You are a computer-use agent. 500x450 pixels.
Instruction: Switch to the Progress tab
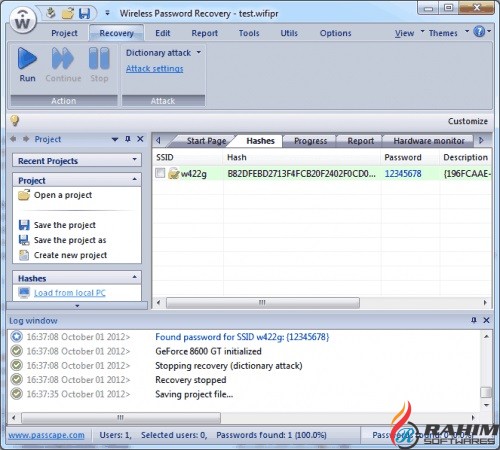point(310,141)
